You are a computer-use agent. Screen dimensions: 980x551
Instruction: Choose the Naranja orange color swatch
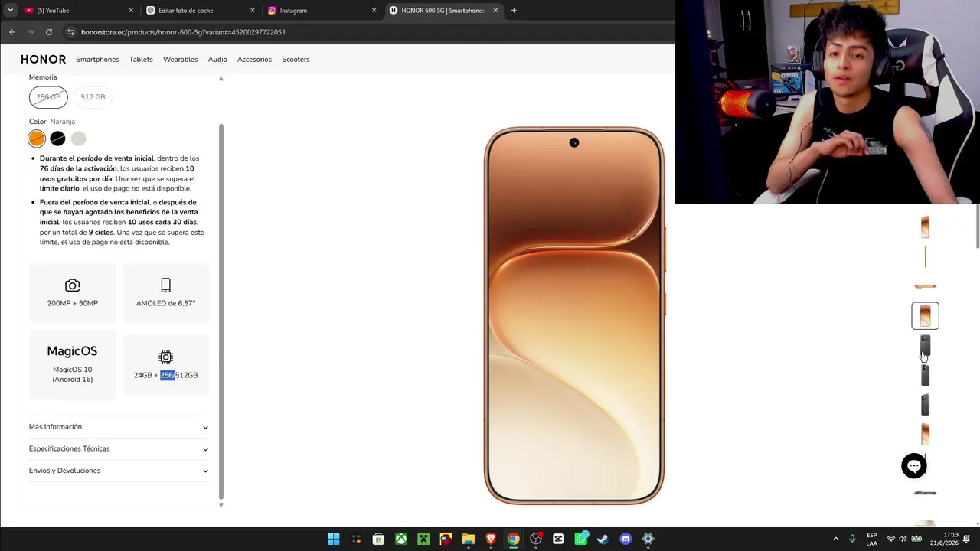click(37, 139)
